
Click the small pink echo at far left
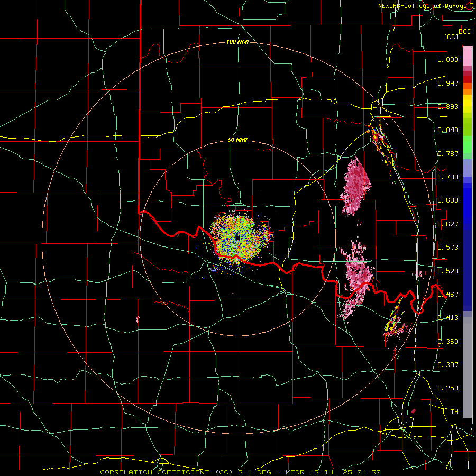click(137, 319)
